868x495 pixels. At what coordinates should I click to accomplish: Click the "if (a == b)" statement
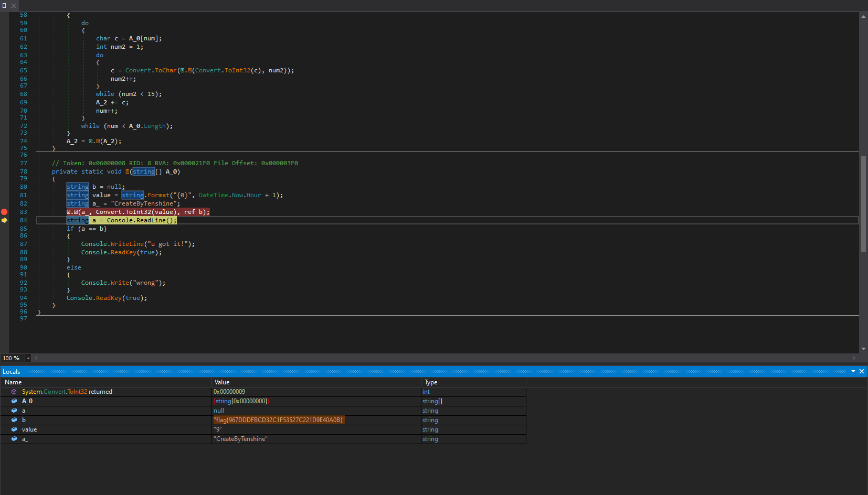(87, 229)
